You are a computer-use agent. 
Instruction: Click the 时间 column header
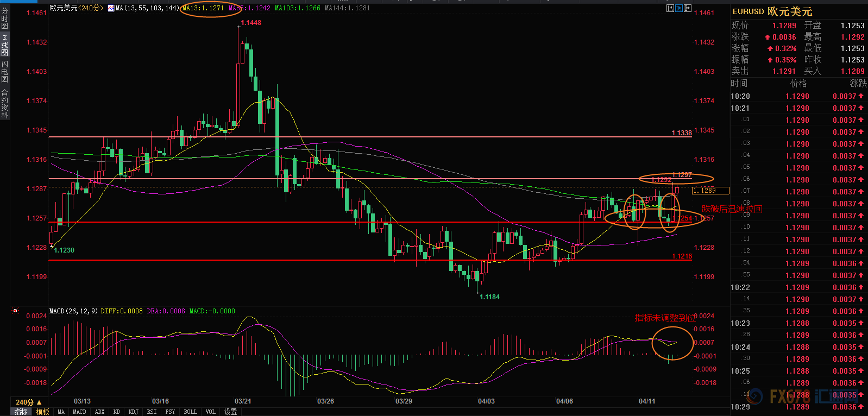pyautogui.click(x=739, y=83)
